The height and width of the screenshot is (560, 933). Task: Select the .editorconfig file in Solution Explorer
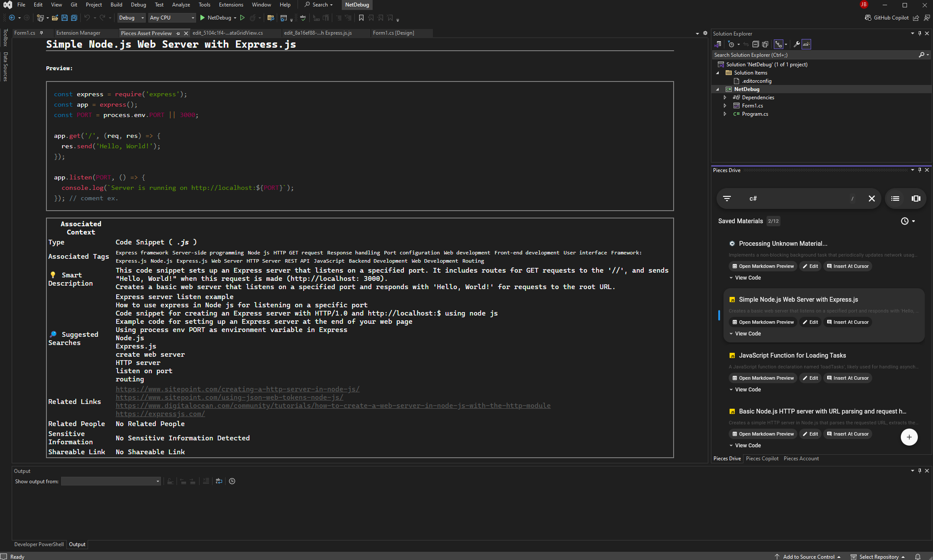point(756,81)
